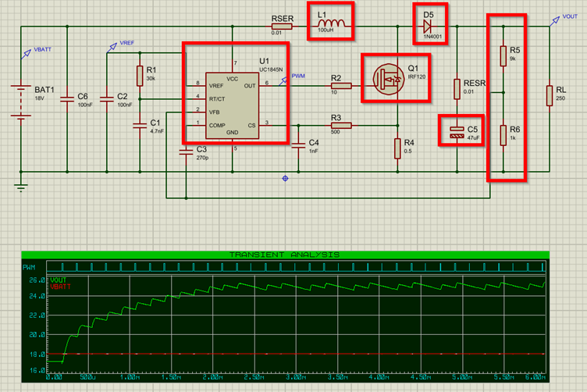The height and width of the screenshot is (392, 587).
Task: Click the 100uH inductor value text
Action: [326, 30]
